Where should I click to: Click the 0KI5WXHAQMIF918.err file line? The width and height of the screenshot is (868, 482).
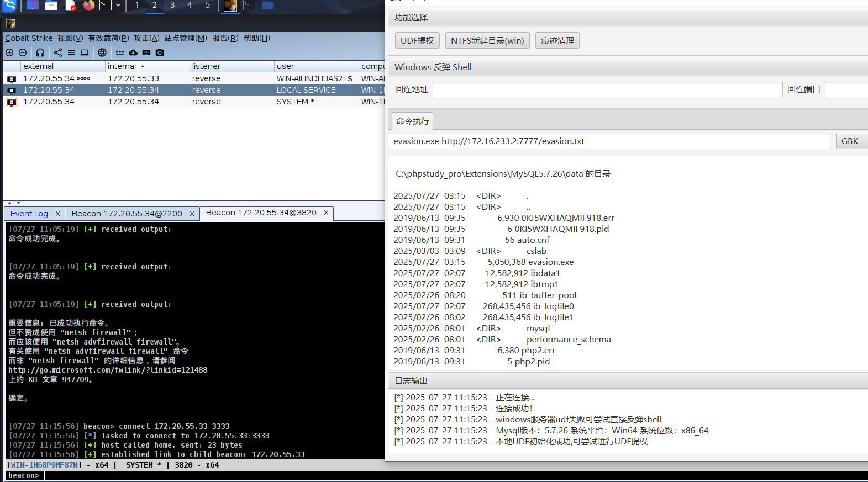(504, 218)
